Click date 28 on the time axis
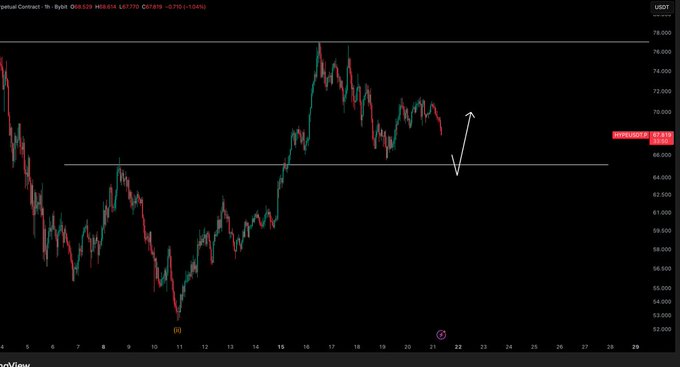 tap(610, 347)
